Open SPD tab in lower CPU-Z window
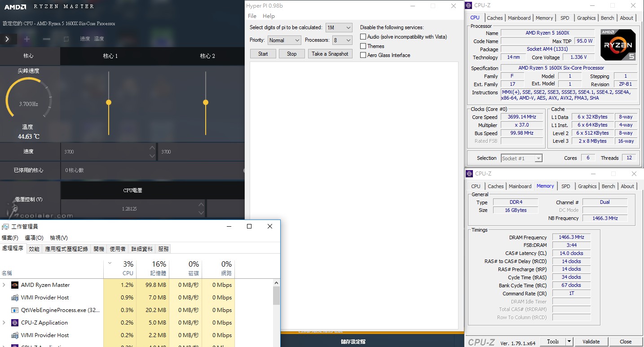Image resolution: width=644 pixels, height=347 pixels. click(566, 186)
